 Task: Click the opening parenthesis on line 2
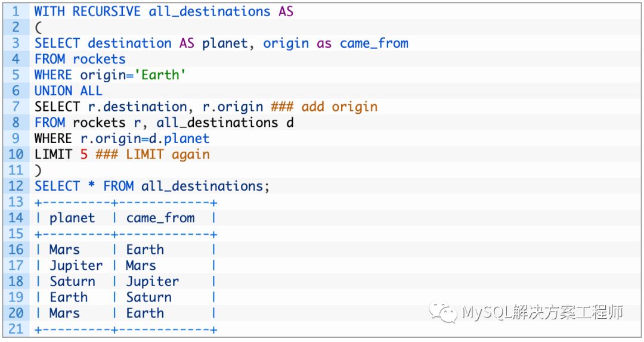point(38,27)
